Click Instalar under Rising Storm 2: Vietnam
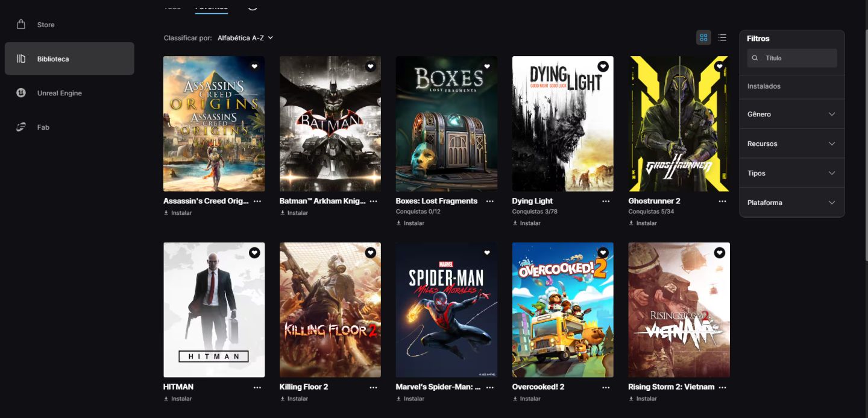The width and height of the screenshot is (868, 418). tap(643, 399)
